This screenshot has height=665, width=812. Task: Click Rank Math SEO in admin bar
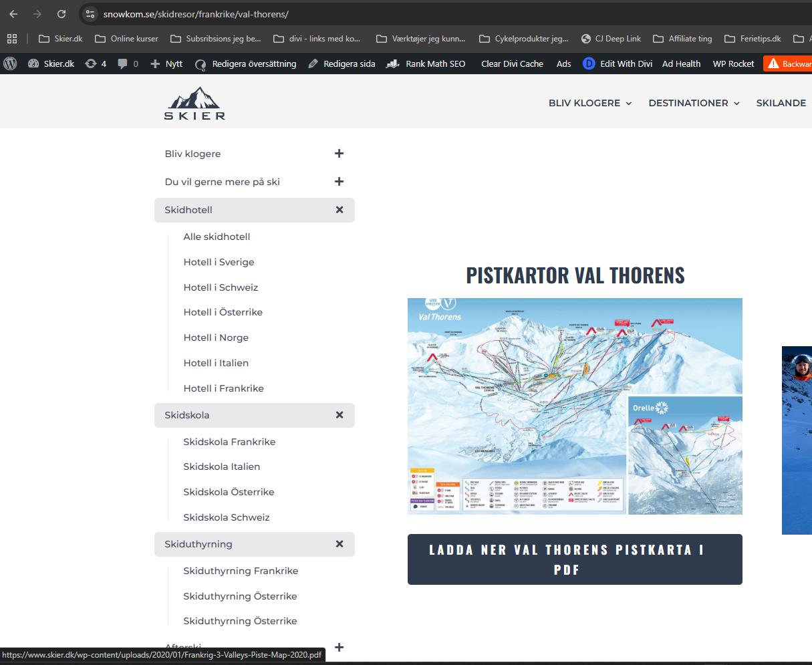coord(426,63)
